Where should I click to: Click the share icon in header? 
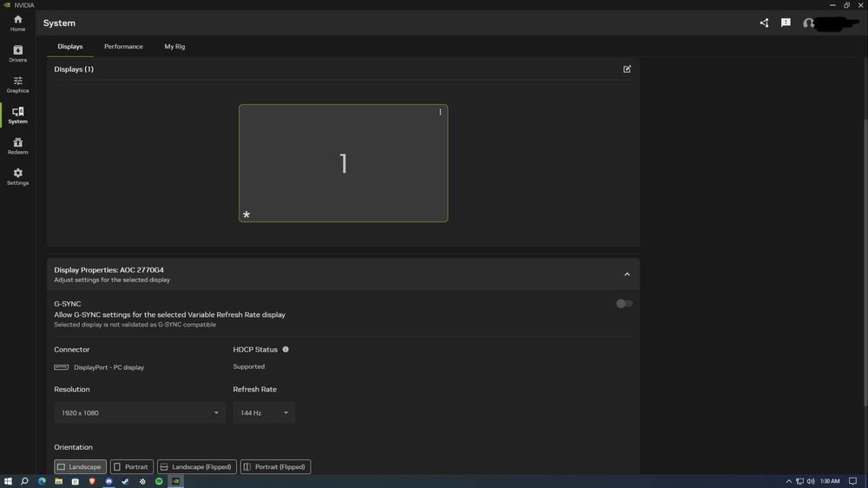coord(764,23)
